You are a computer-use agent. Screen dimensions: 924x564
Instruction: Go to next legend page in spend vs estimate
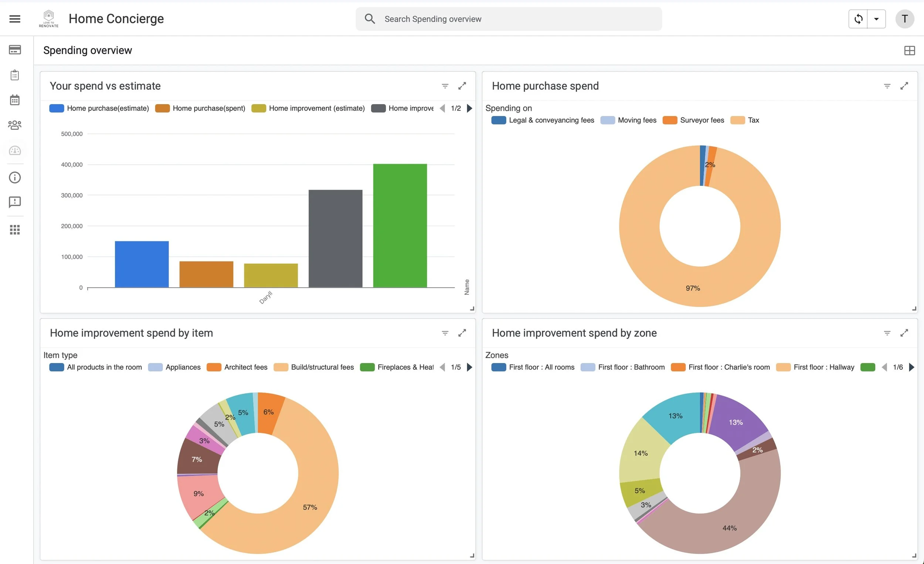point(469,108)
